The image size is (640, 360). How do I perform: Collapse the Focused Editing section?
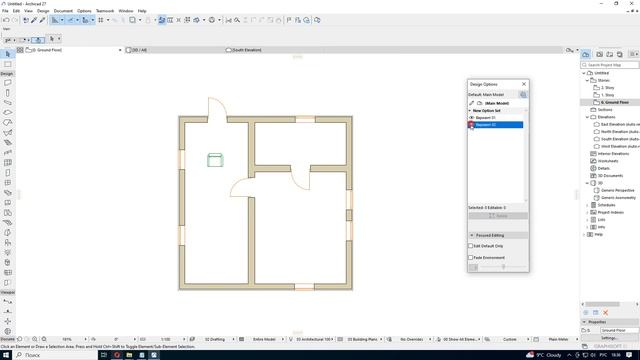pyautogui.click(x=472, y=236)
